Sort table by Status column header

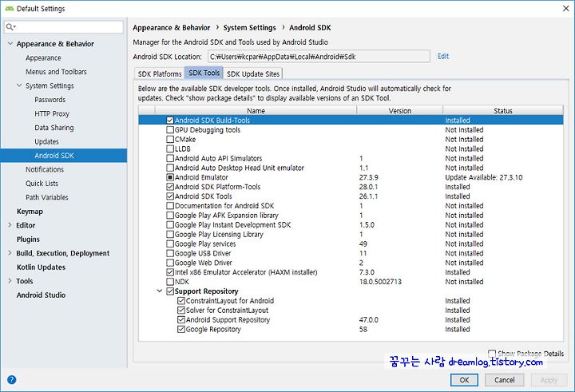(503, 110)
